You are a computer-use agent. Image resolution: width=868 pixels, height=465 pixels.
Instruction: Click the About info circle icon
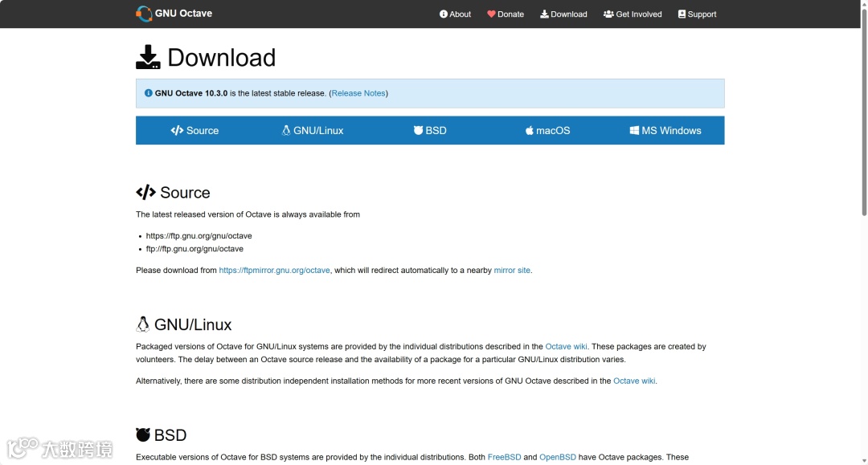click(x=444, y=14)
